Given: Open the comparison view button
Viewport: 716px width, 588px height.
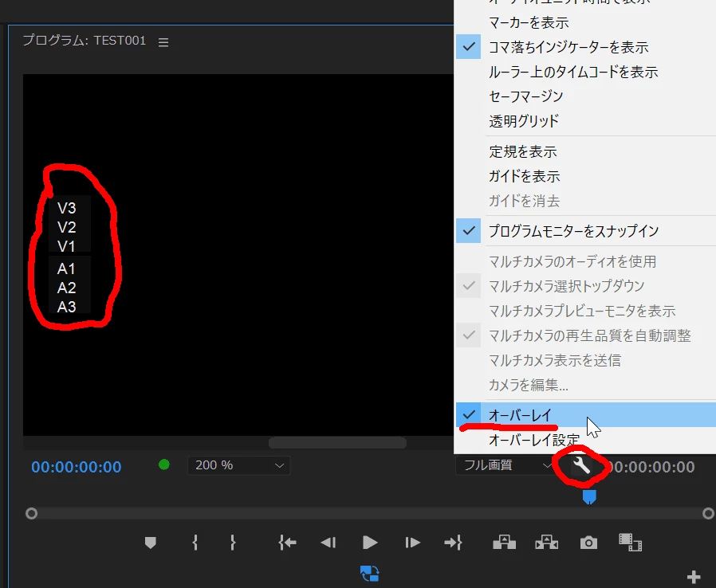Looking at the screenshot, I should click(x=630, y=543).
